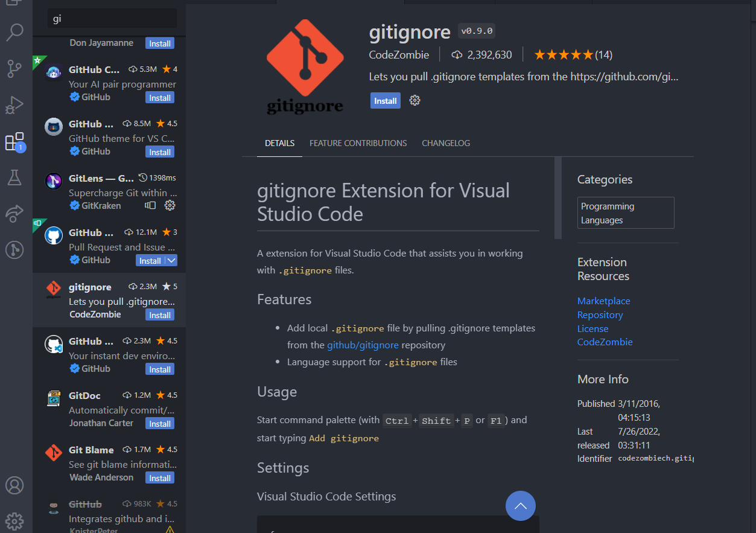Install the Don Jayamanne extension
This screenshot has width=756, height=533.
coord(160,43)
